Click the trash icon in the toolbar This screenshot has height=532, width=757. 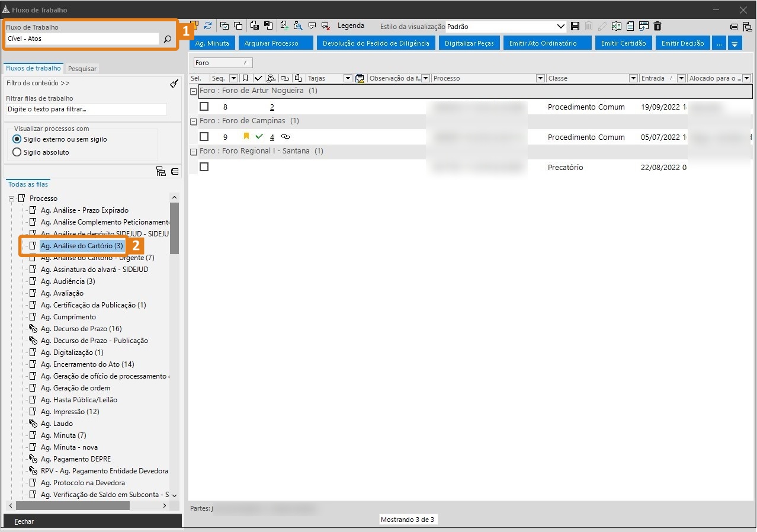(657, 26)
